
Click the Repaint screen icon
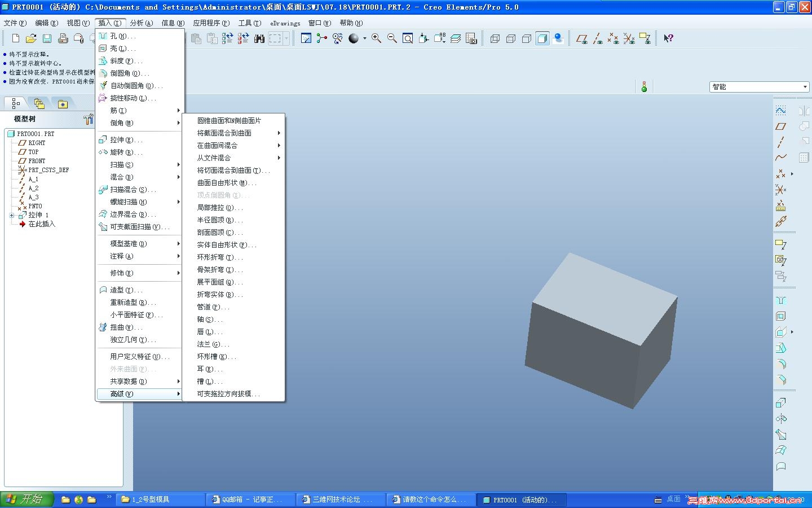click(x=306, y=38)
